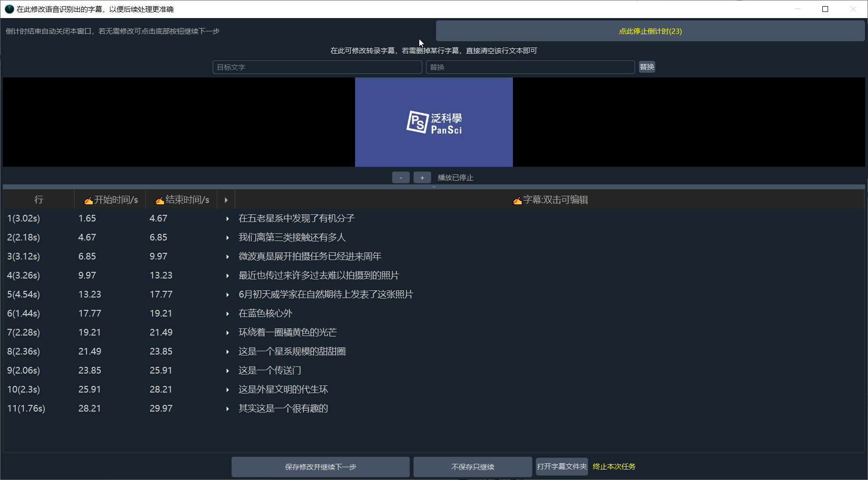Click the PanSci video preview
The height and width of the screenshot is (480, 868).
click(434, 122)
